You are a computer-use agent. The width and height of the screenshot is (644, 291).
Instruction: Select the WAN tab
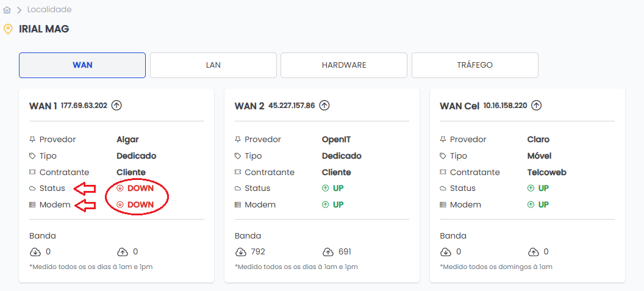pos(82,65)
